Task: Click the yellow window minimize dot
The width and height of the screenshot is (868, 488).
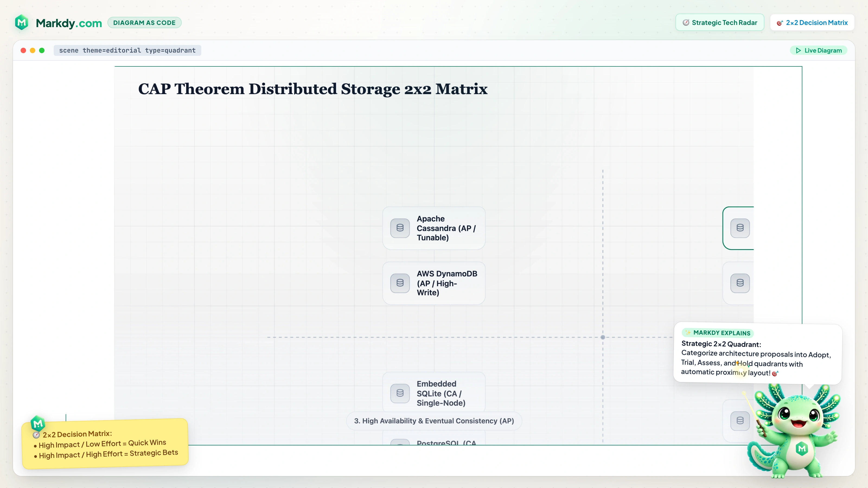Action: click(x=32, y=50)
